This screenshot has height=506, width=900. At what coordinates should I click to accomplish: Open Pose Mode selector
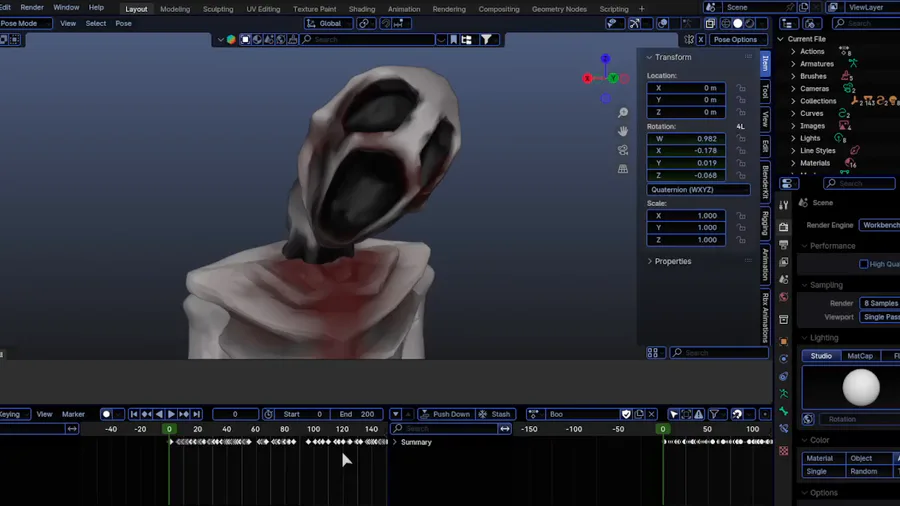coord(25,24)
